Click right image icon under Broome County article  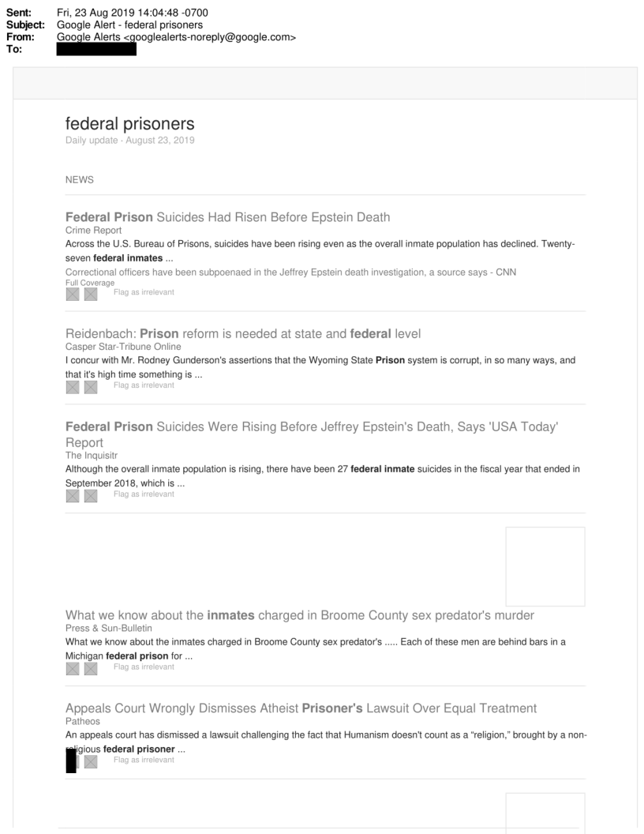tap(90, 668)
